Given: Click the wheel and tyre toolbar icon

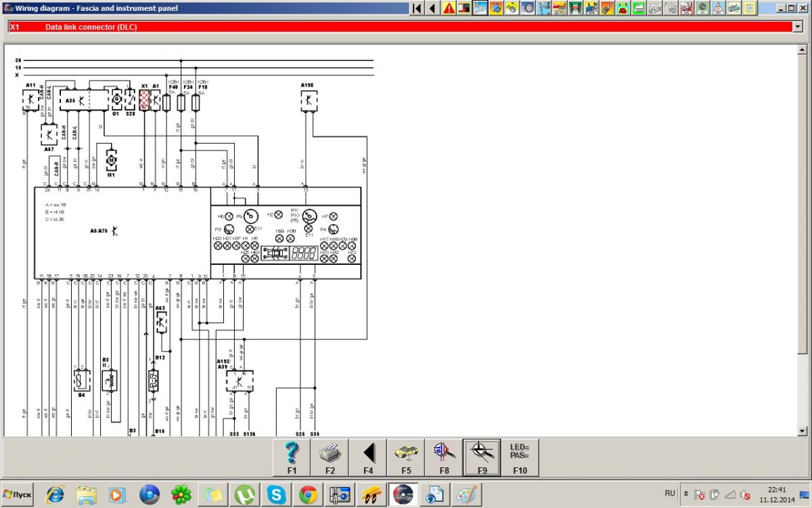Looking at the screenshot, I should pos(528,8).
